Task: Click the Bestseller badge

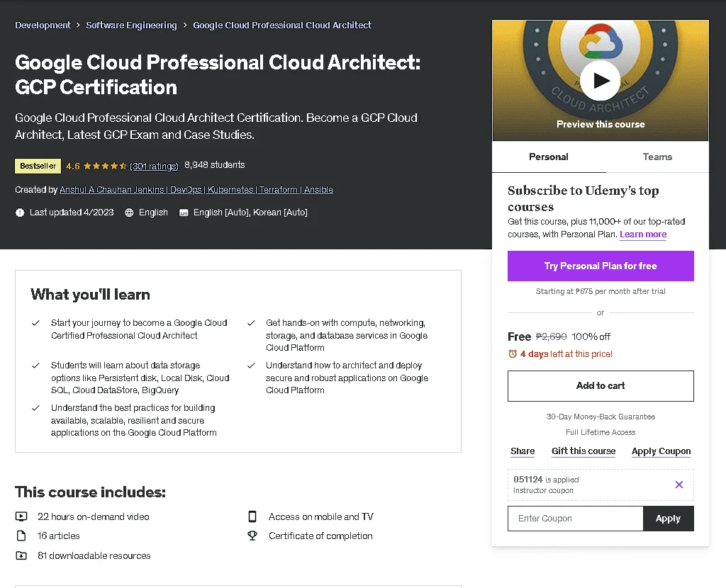Action: [38, 166]
